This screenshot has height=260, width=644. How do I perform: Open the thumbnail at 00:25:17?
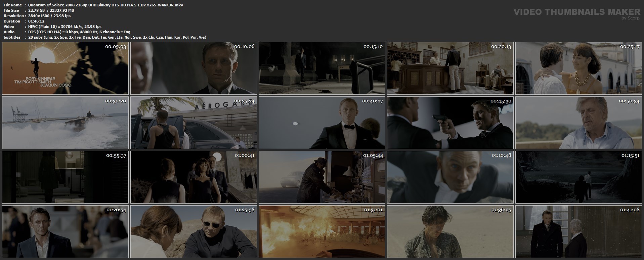578,68
